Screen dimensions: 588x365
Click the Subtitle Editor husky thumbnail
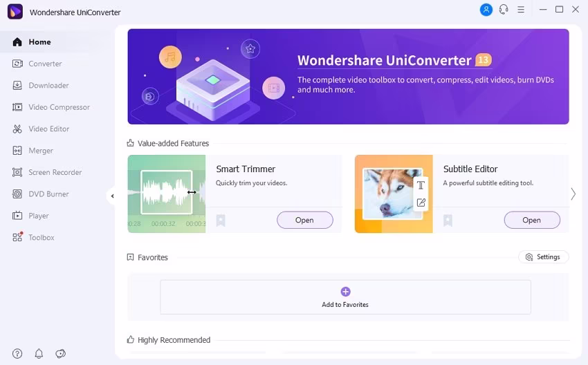[x=394, y=194]
